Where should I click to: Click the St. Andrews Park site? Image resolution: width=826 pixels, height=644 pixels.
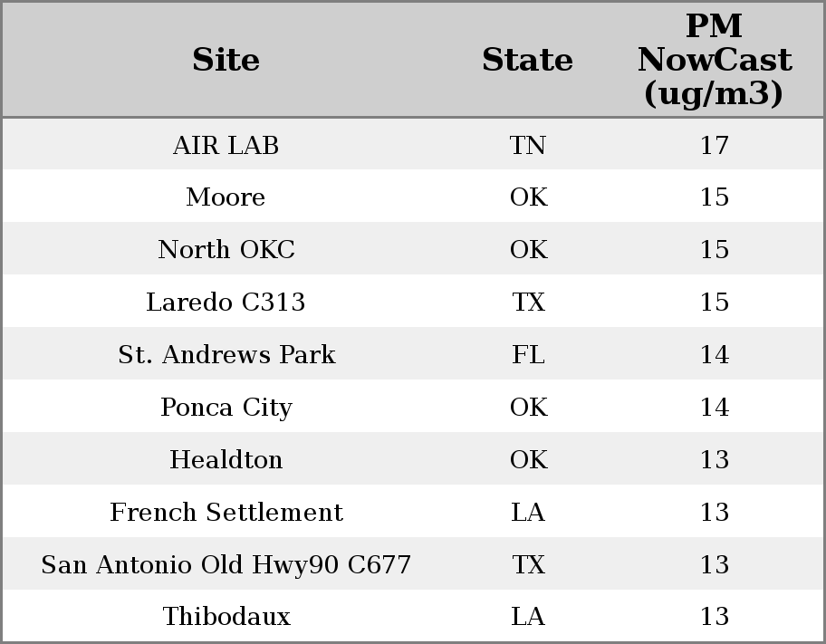(226, 354)
